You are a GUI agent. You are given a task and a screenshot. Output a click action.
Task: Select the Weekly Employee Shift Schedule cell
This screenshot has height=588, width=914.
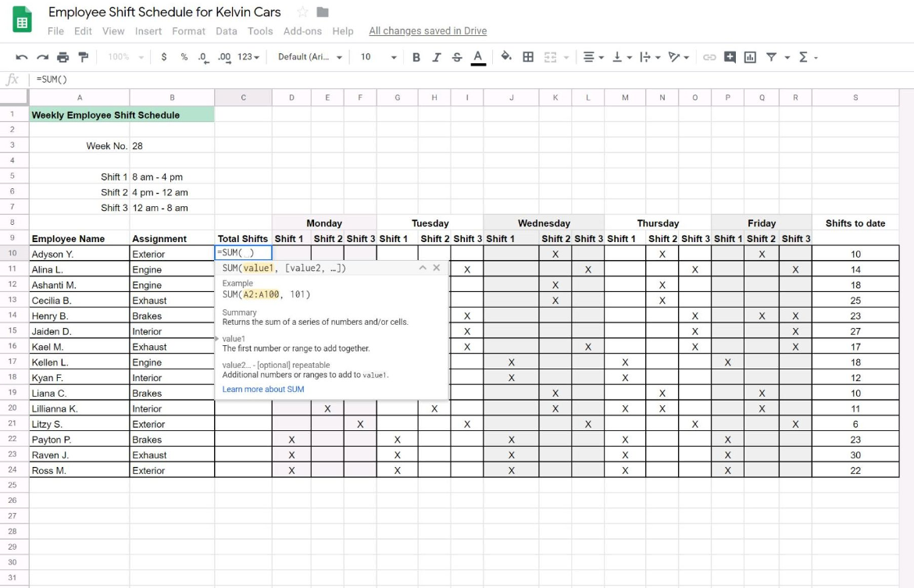coord(122,115)
